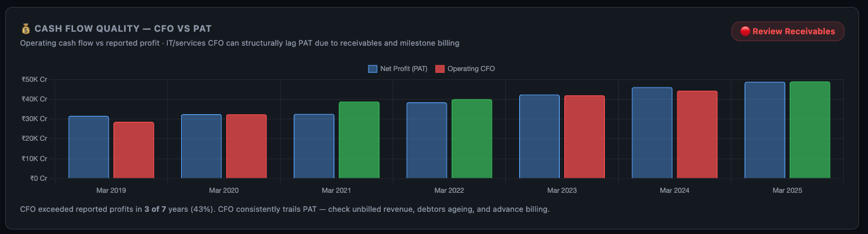Toggle Operating CFO legend item
The width and height of the screenshot is (868, 234).
465,68
